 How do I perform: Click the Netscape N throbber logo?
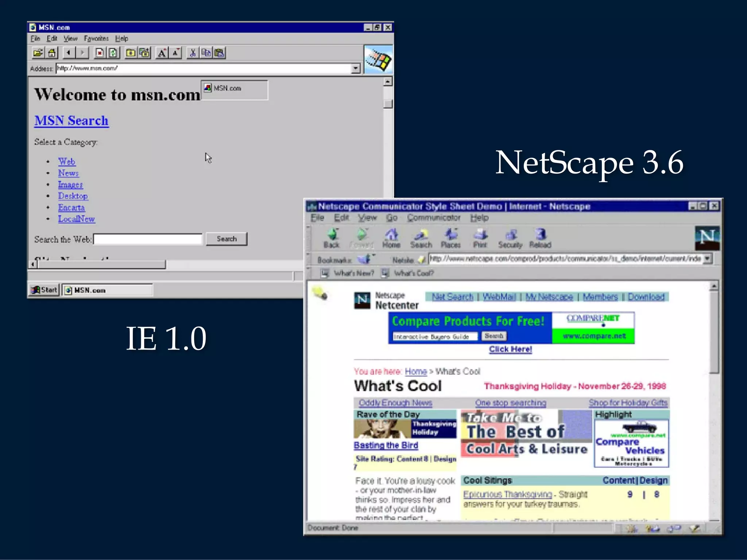(x=707, y=238)
